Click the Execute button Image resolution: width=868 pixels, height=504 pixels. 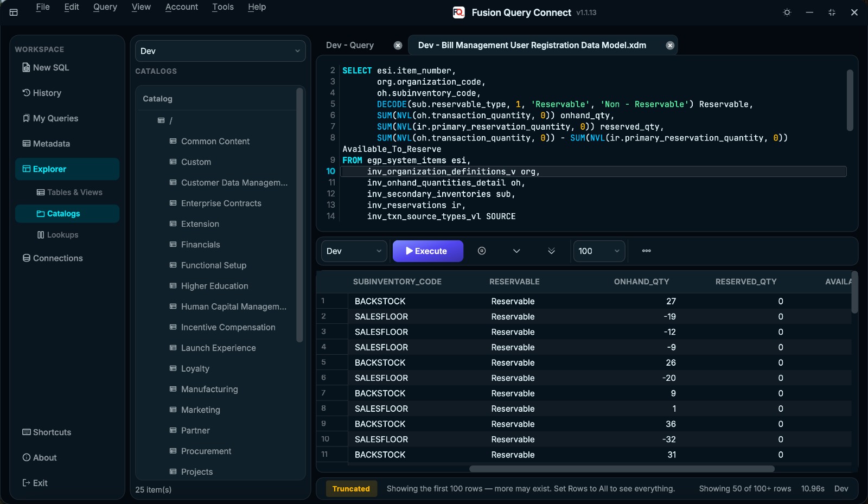click(x=428, y=251)
